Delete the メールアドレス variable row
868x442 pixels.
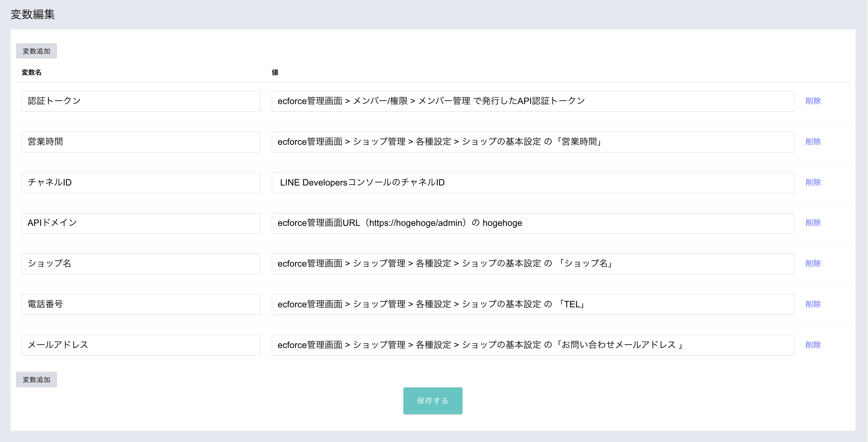click(x=813, y=345)
